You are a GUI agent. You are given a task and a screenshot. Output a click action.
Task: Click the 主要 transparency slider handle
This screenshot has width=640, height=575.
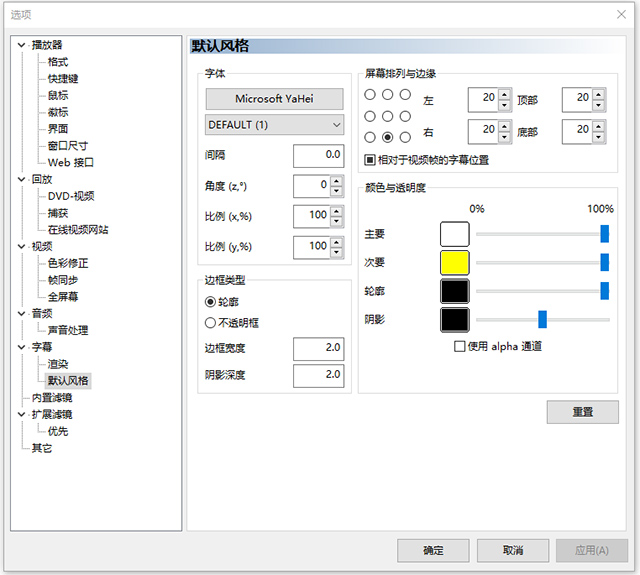pyautogui.click(x=605, y=234)
